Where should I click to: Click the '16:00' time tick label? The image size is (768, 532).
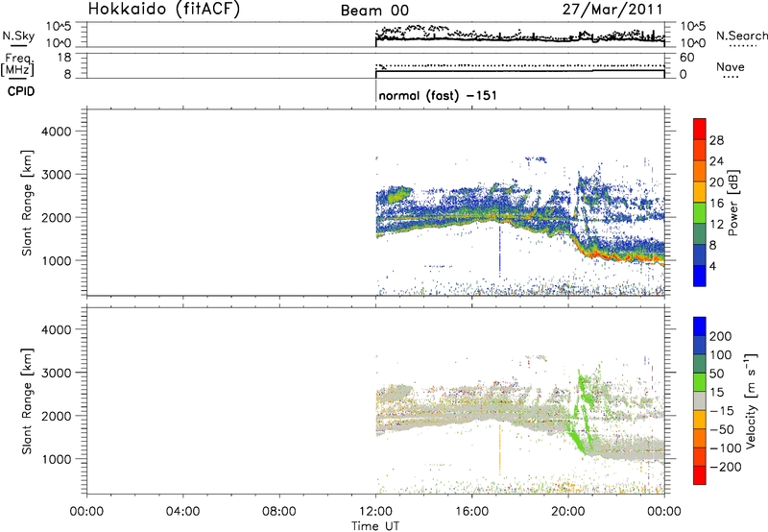pyautogui.click(x=471, y=512)
